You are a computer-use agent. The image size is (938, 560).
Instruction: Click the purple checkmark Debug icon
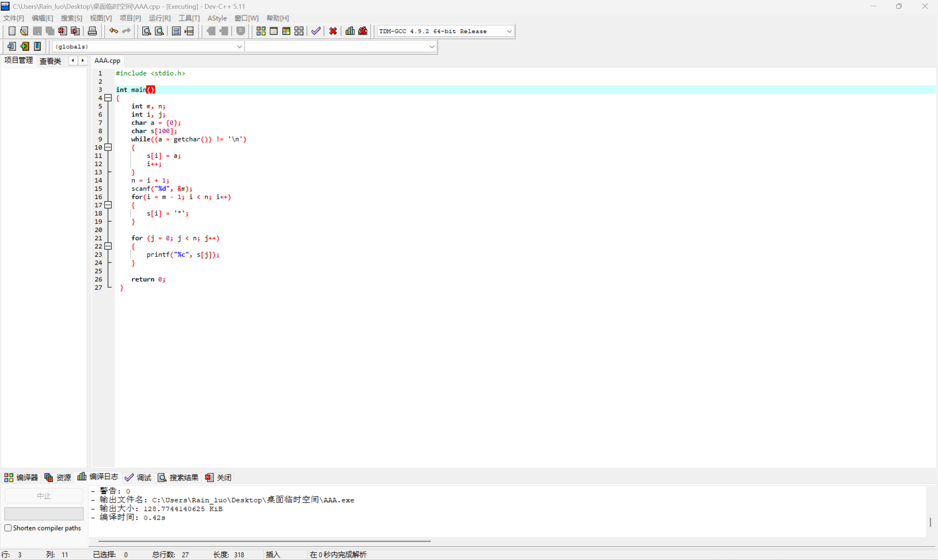point(316,31)
